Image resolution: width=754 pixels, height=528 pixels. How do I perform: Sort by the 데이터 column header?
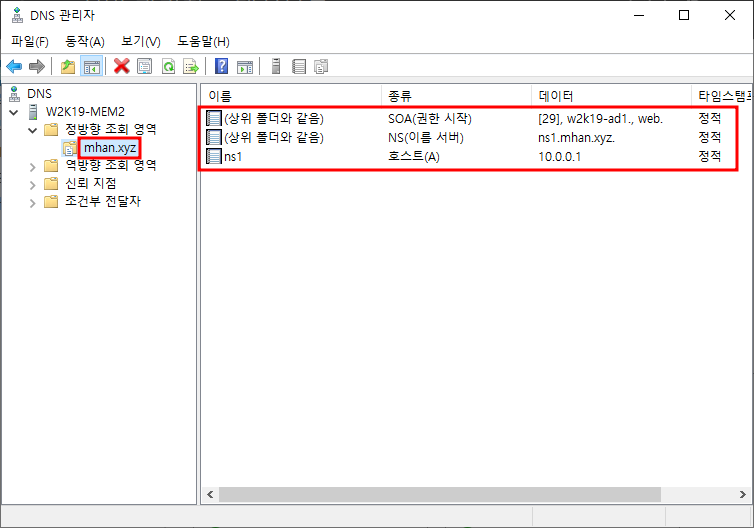coord(611,96)
